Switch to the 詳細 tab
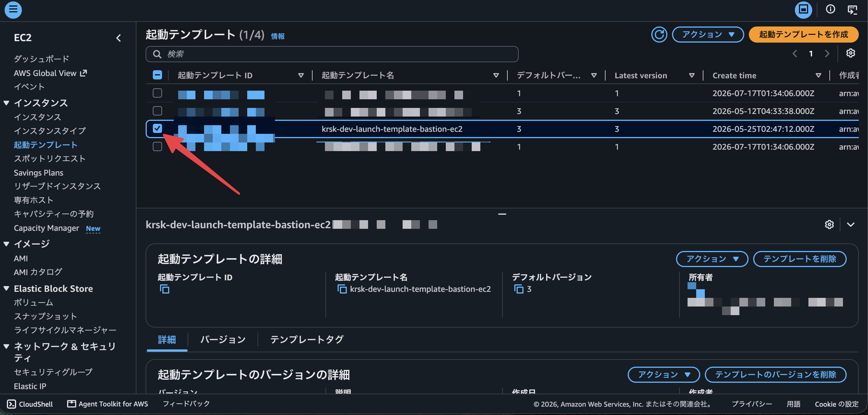The width and height of the screenshot is (868, 415). click(x=167, y=340)
